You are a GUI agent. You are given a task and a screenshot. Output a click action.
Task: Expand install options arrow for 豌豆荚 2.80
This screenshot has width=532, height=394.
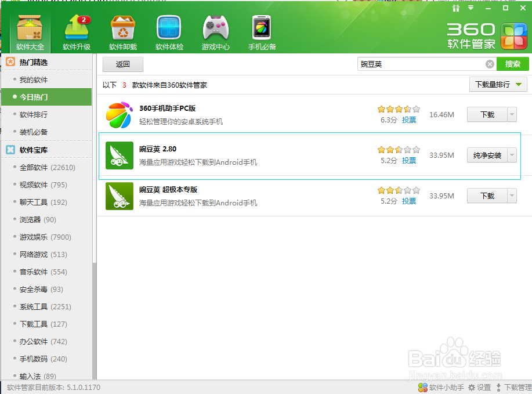pos(512,155)
